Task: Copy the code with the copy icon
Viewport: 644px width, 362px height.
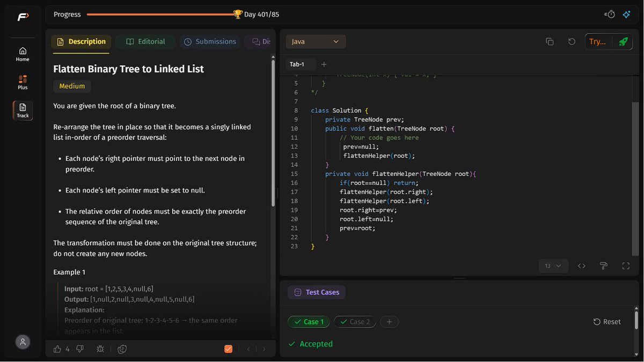Action: pos(550,41)
